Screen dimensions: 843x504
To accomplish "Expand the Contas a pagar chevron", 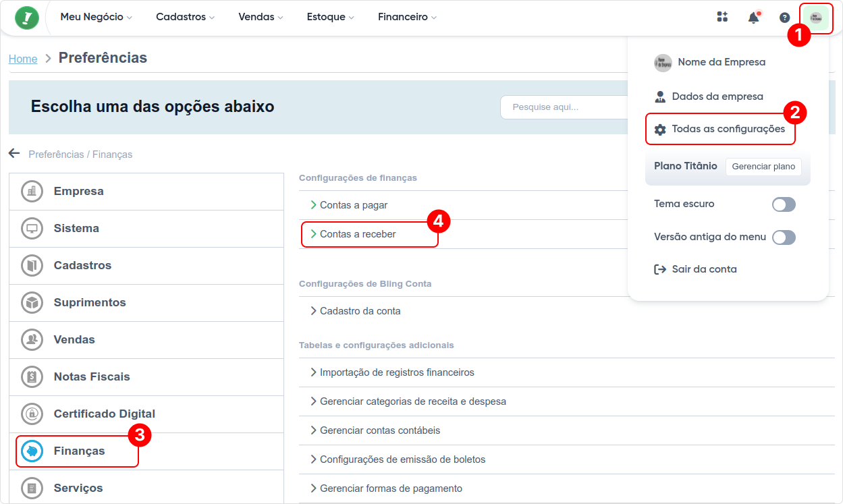I will point(313,205).
